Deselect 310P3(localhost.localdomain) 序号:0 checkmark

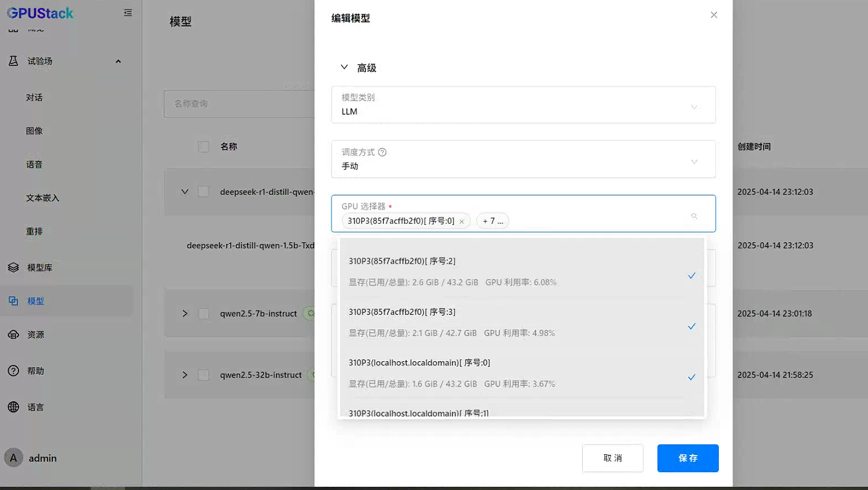click(x=692, y=377)
